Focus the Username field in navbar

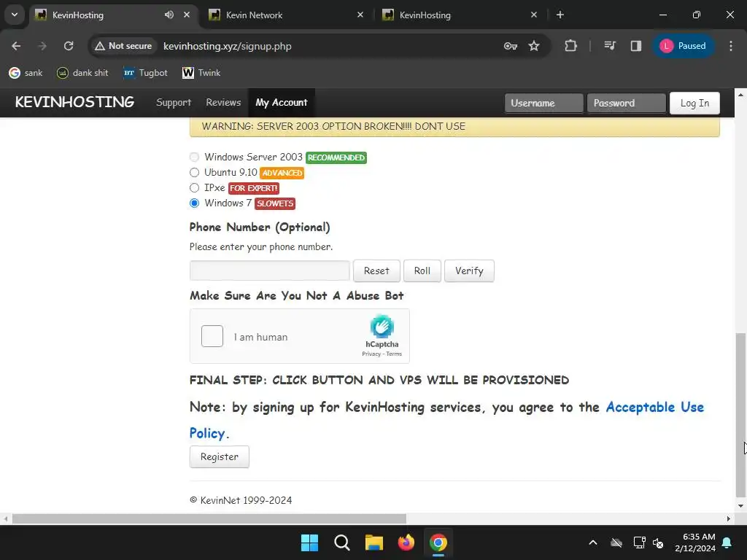(x=543, y=103)
